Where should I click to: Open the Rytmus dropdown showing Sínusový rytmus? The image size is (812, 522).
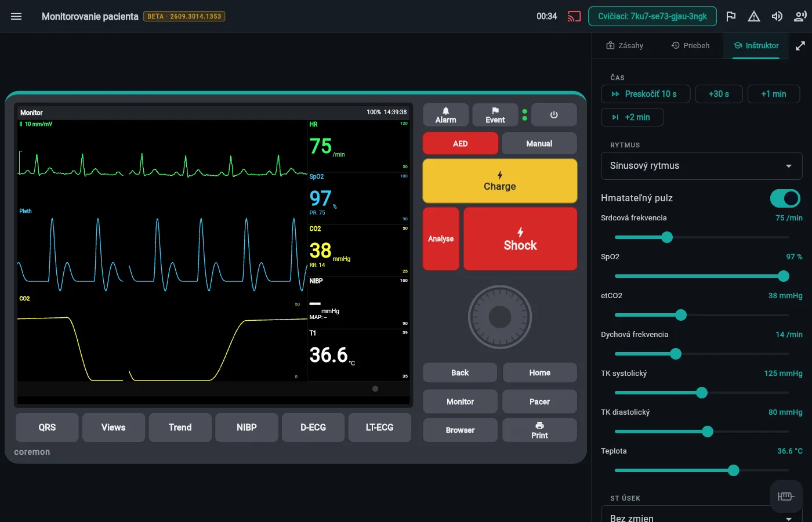[x=702, y=166]
